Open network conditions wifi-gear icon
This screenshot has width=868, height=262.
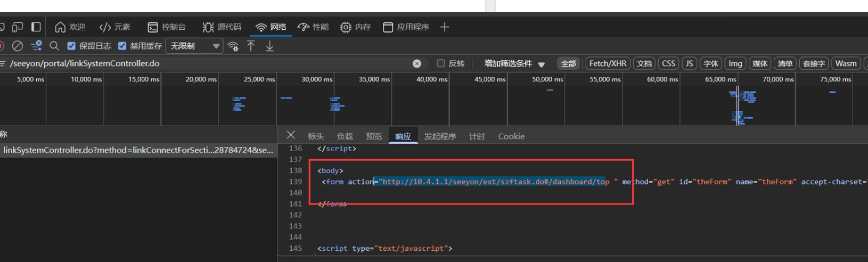coord(233,46)
